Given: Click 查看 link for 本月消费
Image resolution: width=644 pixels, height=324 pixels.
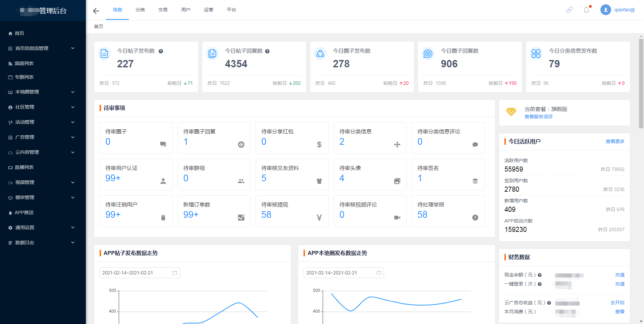Looking at the screenshot, I should tap(620, 312).
